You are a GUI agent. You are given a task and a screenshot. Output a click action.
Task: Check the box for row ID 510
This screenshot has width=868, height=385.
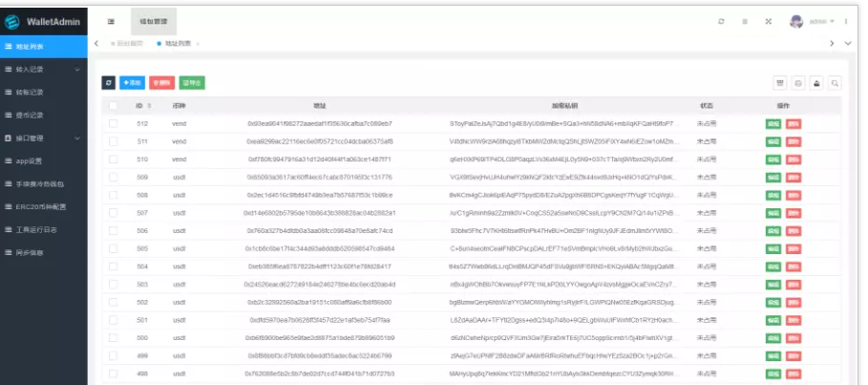click(x=113, y=160)
